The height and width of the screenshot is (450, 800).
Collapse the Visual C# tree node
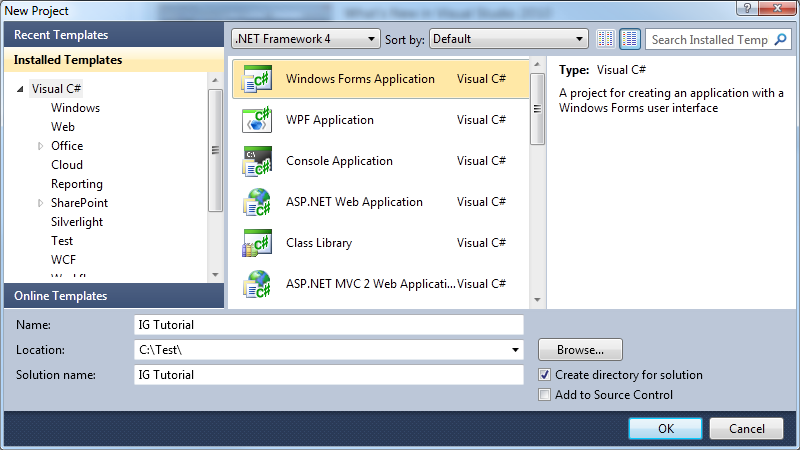pyautogui.click(x=20, y=89)
